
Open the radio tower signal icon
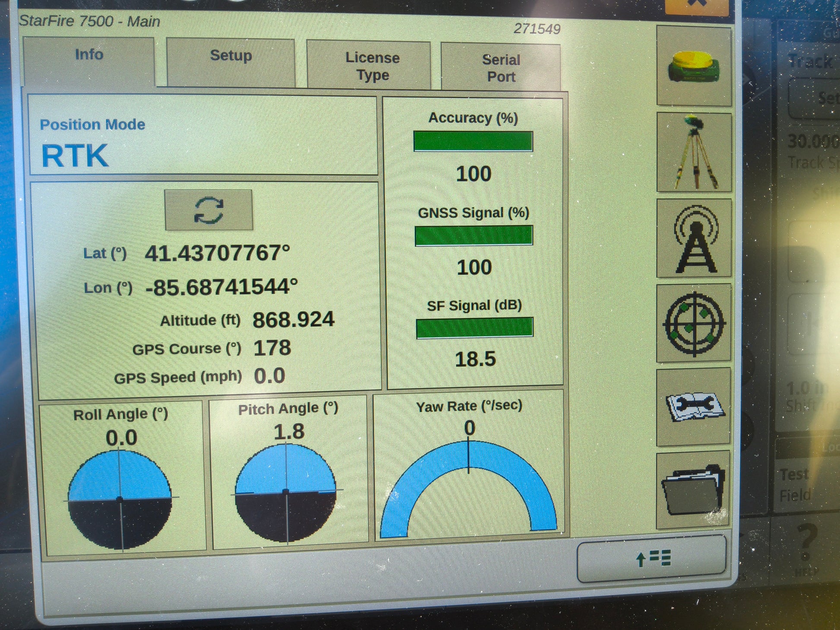pos(693,238)
